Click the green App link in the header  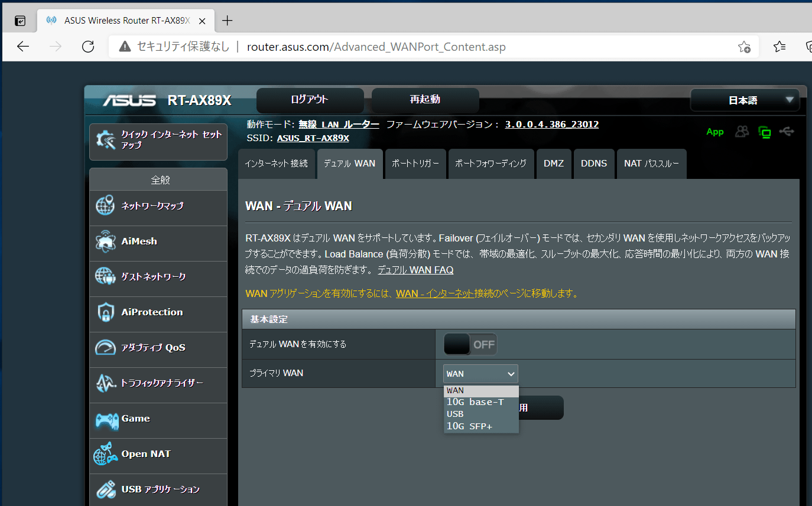(x=715, y=132)
